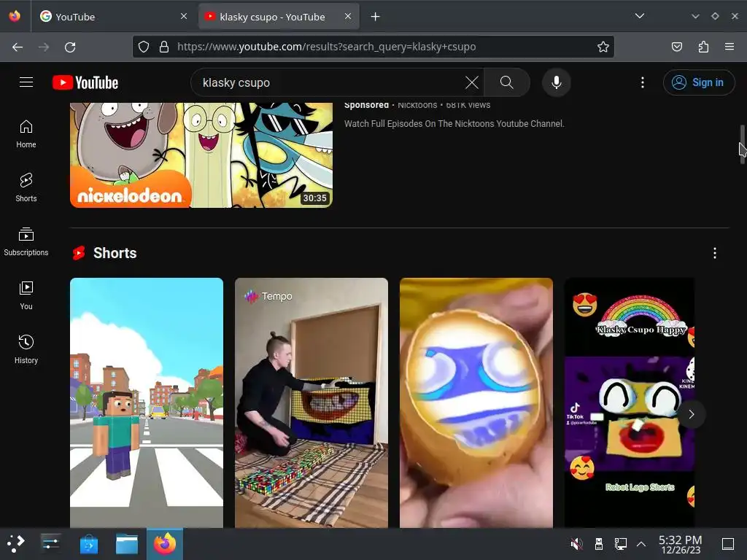Open the YouTube guide hamburger menu
The image size is (747, 560).
pos(26,82)
